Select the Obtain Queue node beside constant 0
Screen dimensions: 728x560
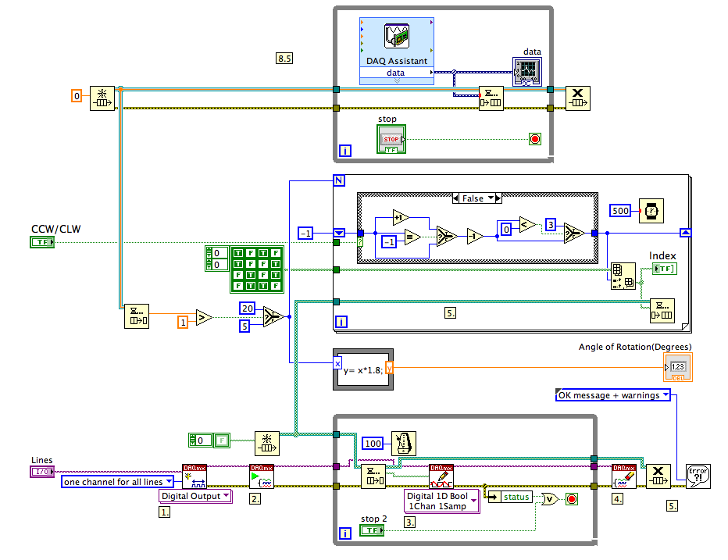(x=102, y=98)
